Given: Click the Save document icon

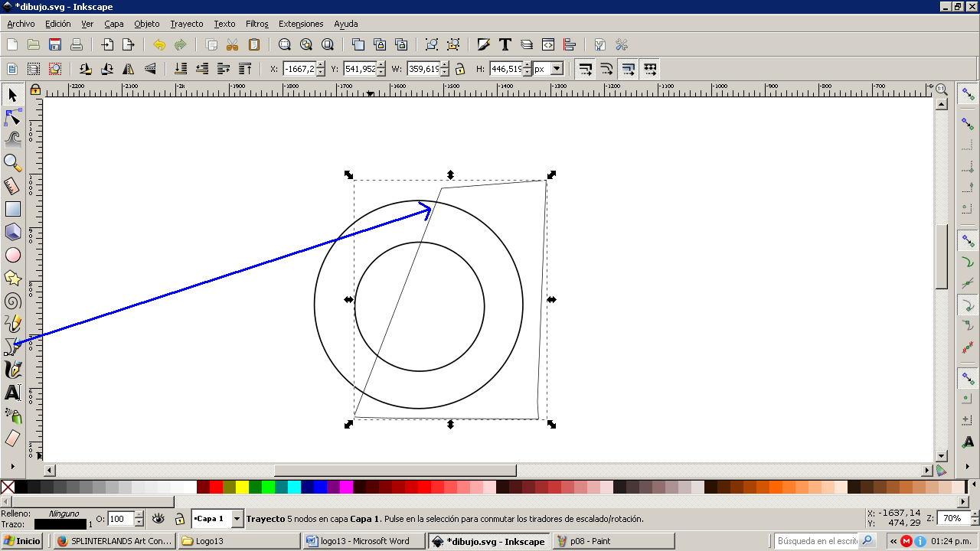Looking at the screenshot, I should 55,44.
